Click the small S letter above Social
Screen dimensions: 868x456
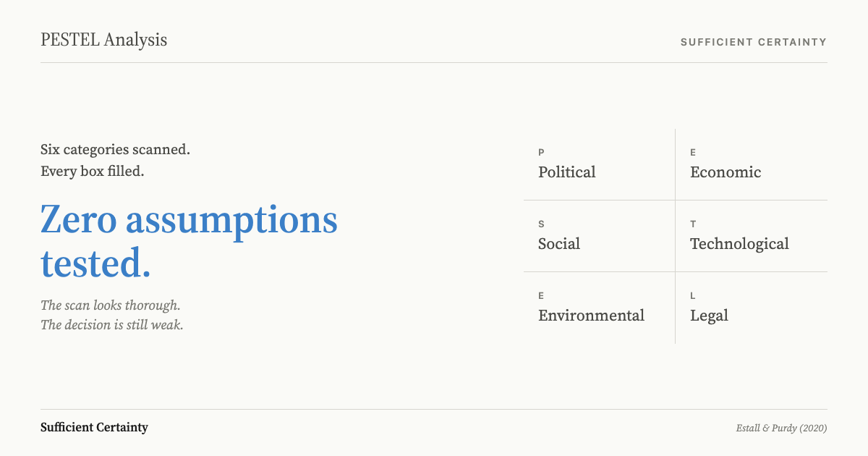pos(541,224)
